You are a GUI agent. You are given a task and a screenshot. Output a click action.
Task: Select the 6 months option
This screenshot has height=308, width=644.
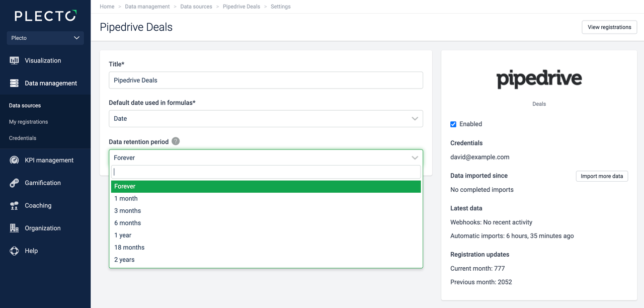coord(128,223)
